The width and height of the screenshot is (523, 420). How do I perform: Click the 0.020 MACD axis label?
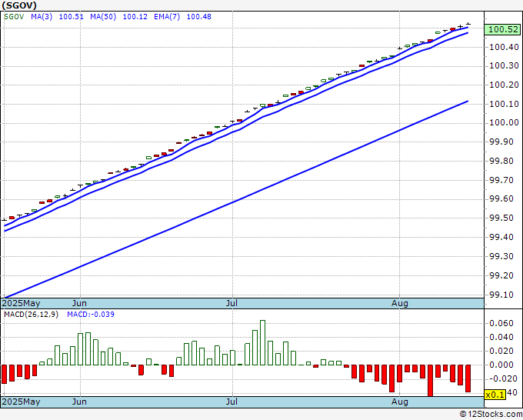click(x=501, y=352)
